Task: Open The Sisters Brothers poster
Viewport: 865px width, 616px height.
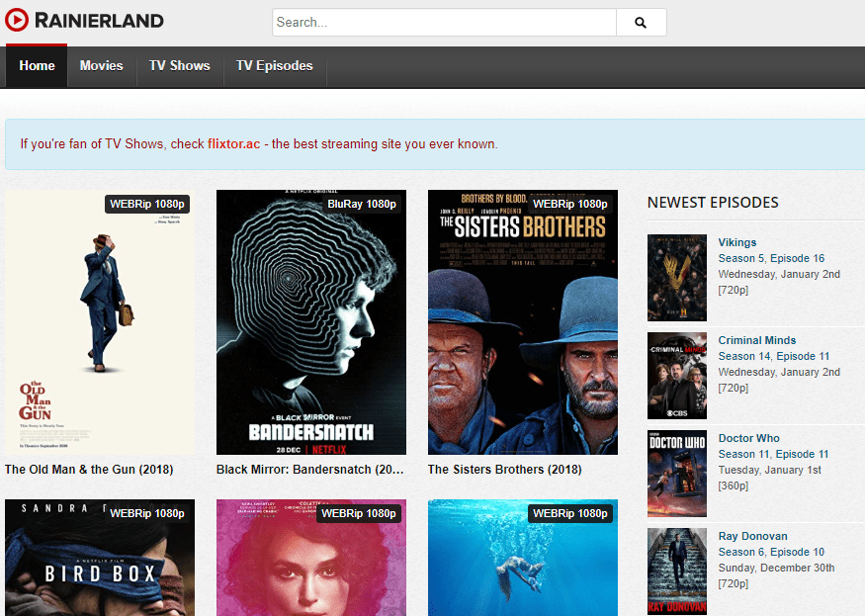Action: point(523,322)
